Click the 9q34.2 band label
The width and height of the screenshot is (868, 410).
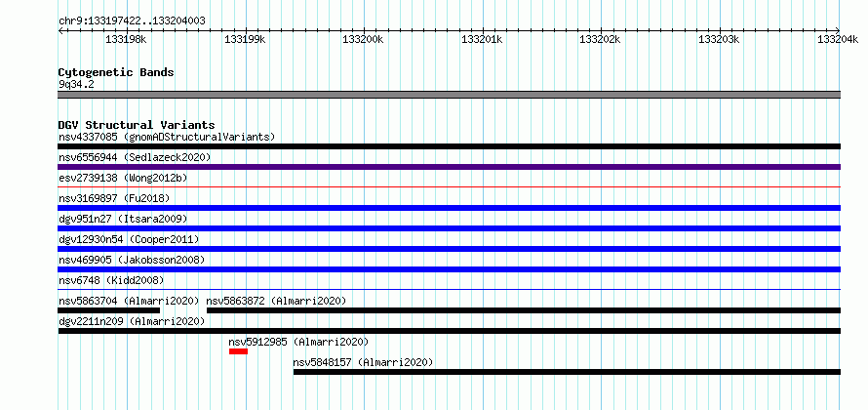(76, 84)
